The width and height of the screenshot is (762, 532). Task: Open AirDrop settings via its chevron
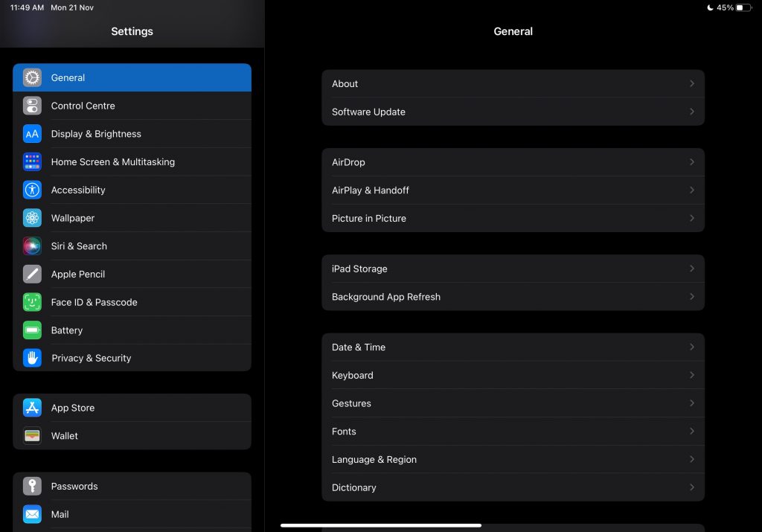[691, 162]
